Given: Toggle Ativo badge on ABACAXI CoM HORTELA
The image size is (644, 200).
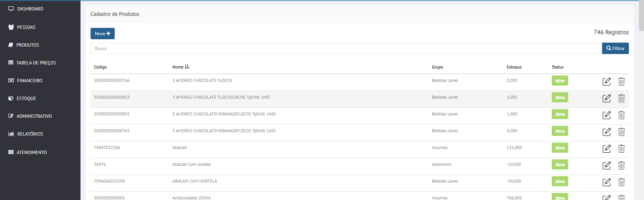Looking at the screenshot, I should (559, 182).
